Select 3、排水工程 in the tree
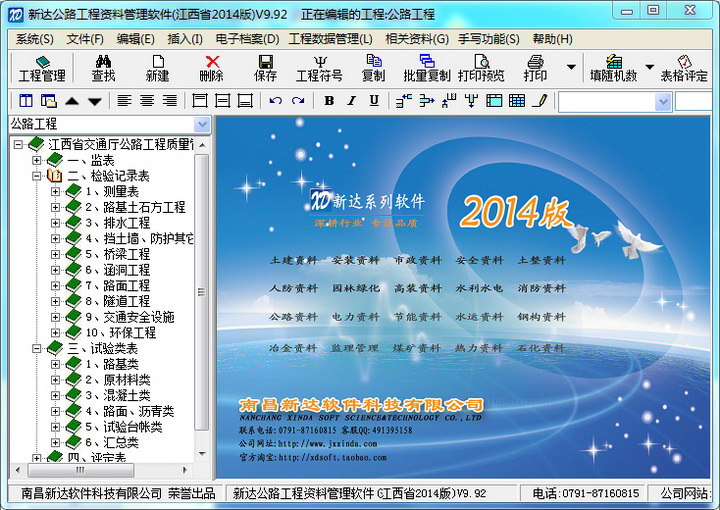 [118, 223]
